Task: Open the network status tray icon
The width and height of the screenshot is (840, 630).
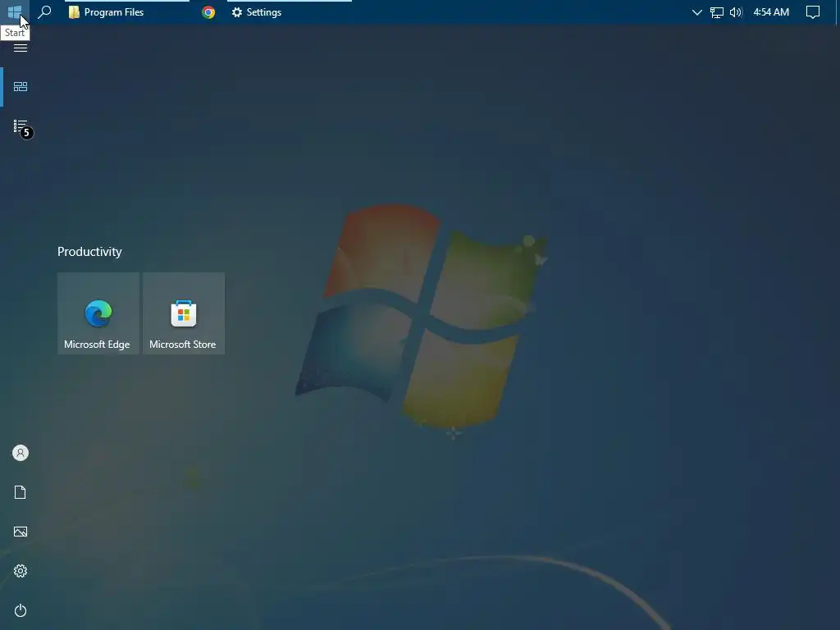Action: (716, 11)
